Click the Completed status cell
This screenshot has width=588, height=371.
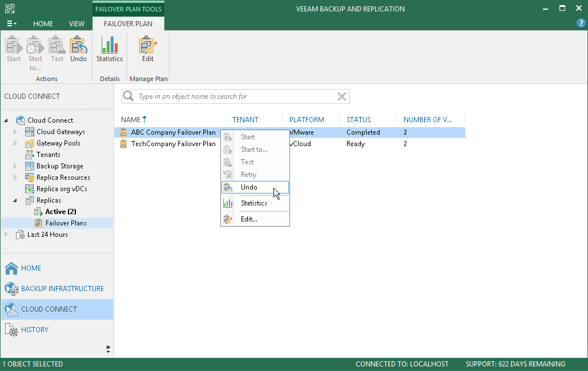[x=363, y=132]
